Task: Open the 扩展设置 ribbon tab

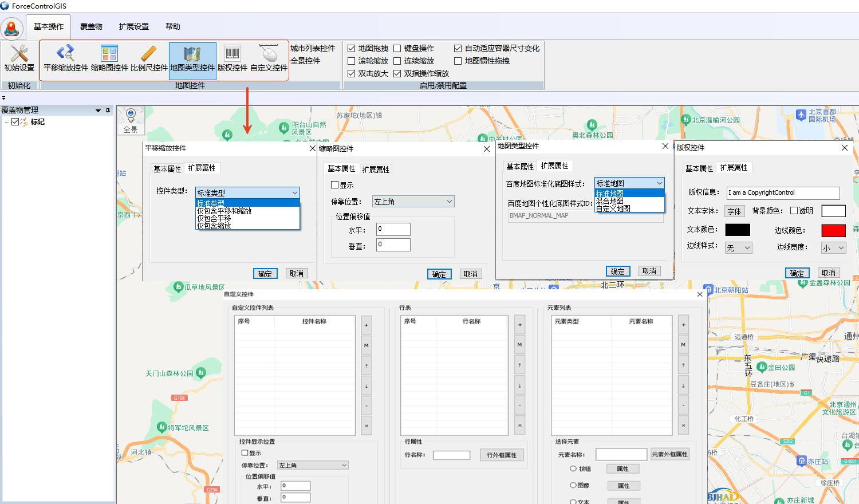Action: pyautogui.click(x=133, y=26)
